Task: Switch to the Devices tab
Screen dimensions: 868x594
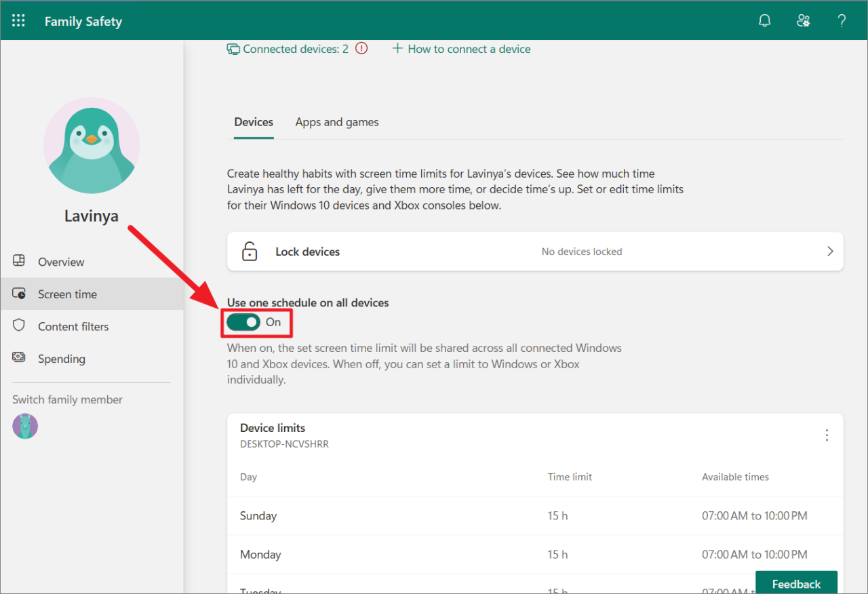Action: click(x=254, y=122)
